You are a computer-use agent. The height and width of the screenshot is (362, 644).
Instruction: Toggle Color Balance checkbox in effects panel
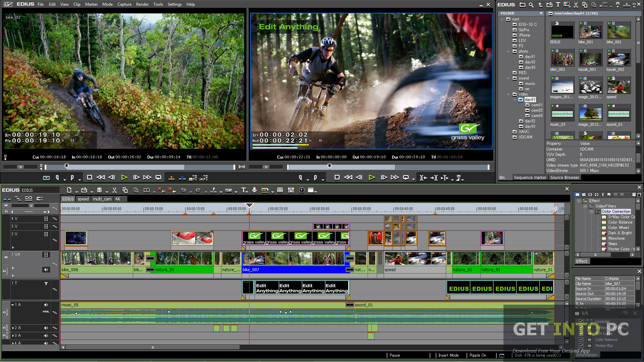point(581,340)
